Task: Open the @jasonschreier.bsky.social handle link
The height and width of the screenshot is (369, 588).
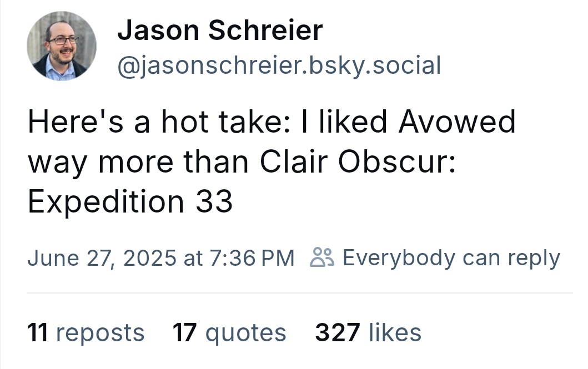Action: point(279,66)
